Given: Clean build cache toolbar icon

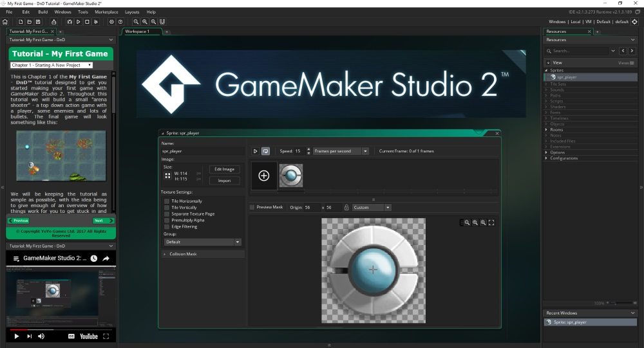Looking at the screenshot, I should click(x=96, y=22).
